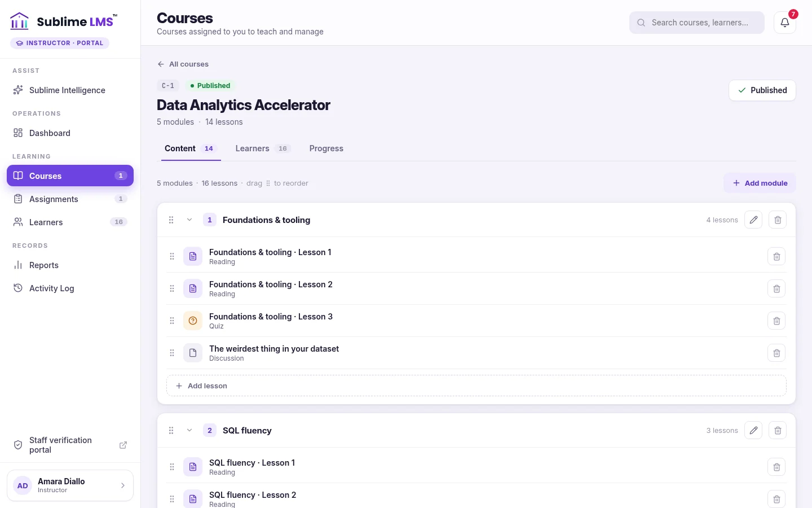Switch to the Learners tab
Screen dimensions: 812x508
[263, 148]
